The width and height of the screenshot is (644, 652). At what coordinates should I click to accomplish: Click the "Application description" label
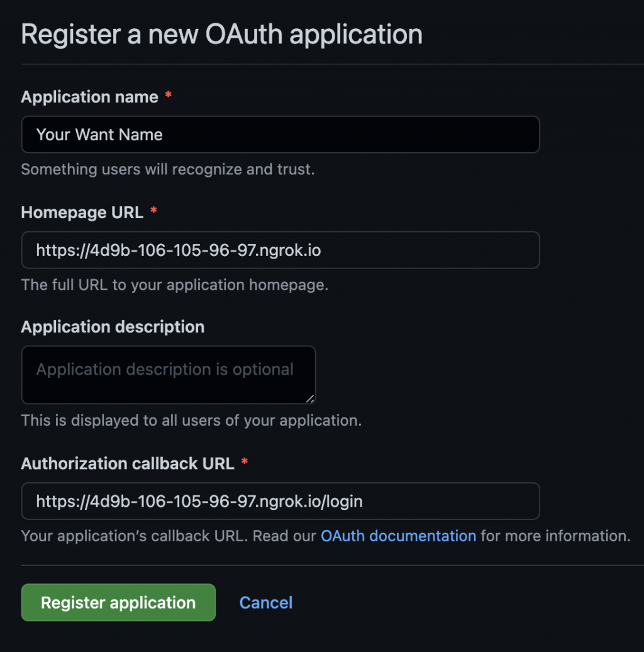click(113, 327)
